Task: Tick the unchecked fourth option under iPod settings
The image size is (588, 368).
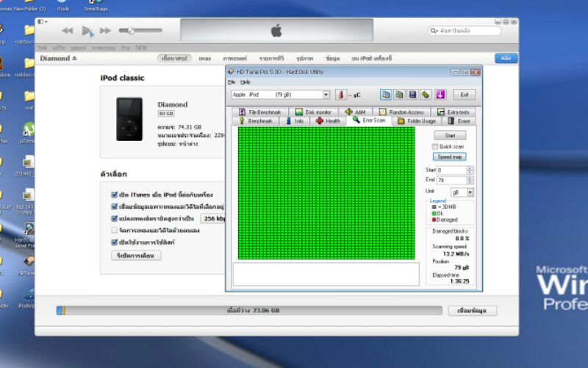Action: tap(114, 230)
